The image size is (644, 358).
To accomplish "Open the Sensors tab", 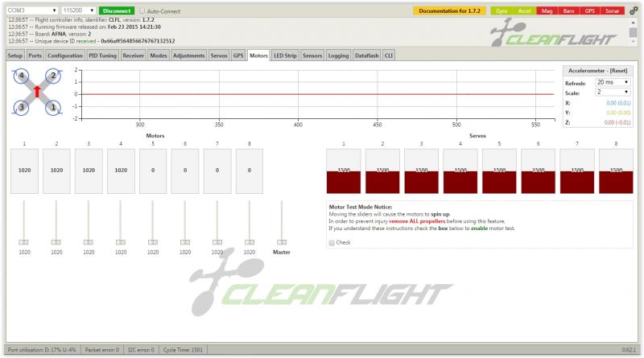I will [x=312, y=56].
